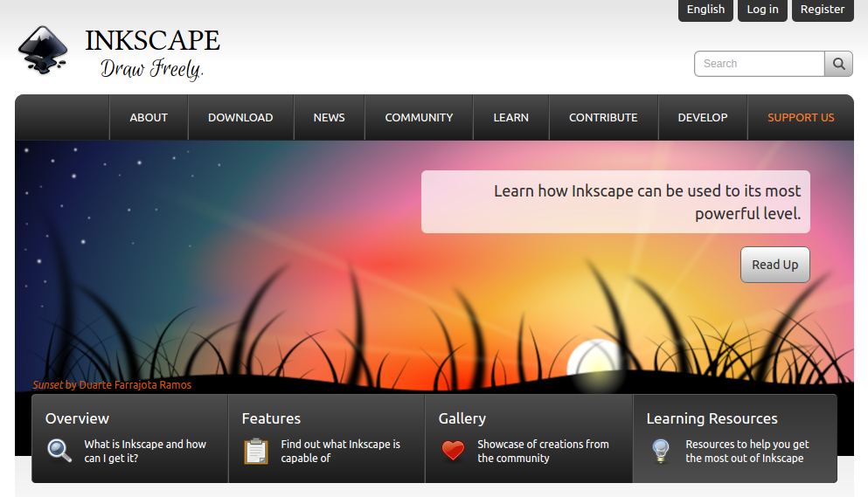This screenshot has width=868, height=497.
Task: Click the Learning Resources lightbulb icon
Action: pos(661,451)
